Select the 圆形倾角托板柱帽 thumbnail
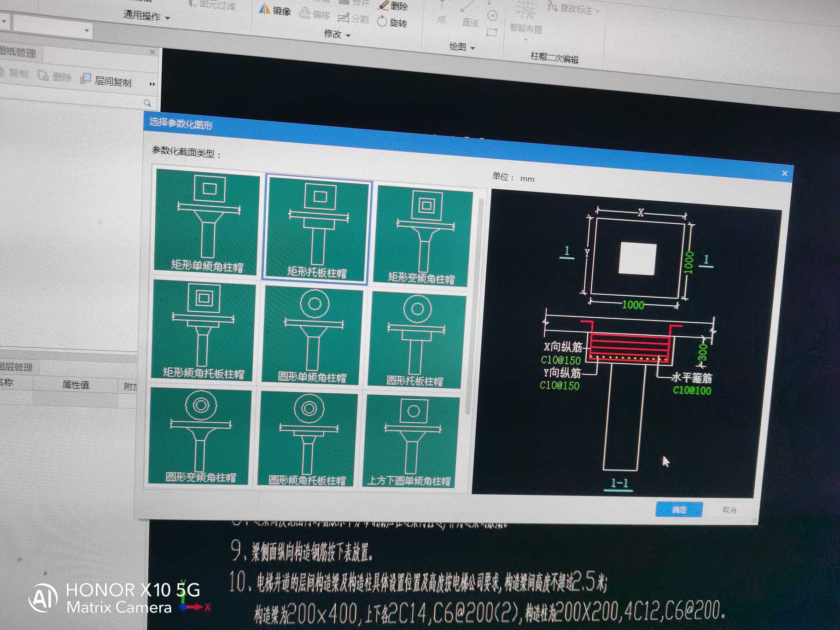 [x=307, y=438]
